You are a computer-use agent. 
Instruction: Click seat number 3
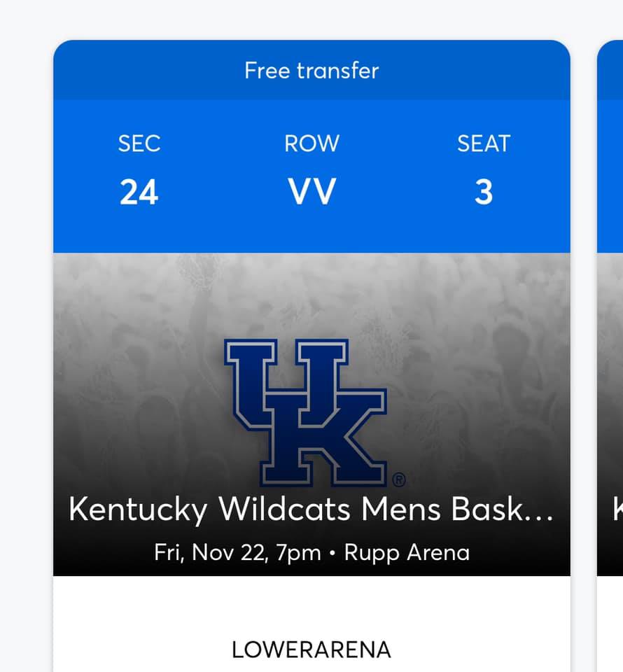click(x=484, y=192)
